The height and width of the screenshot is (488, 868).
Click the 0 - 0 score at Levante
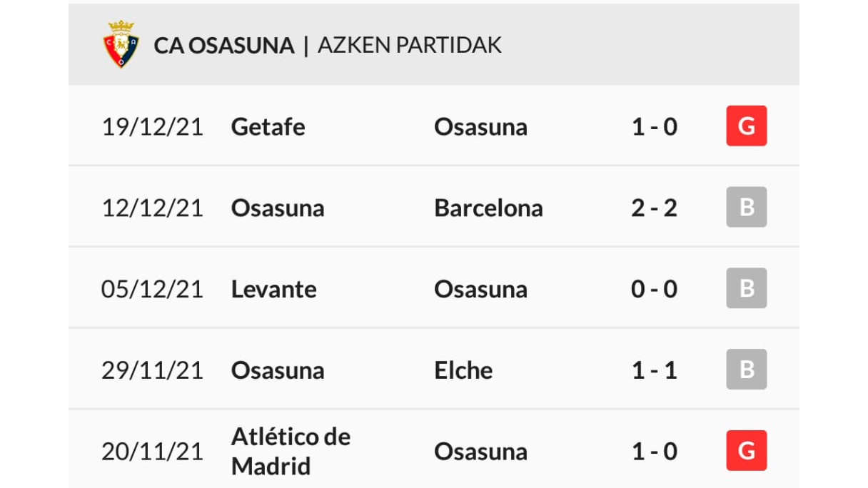pyautogui.click(x=655, y=290)
